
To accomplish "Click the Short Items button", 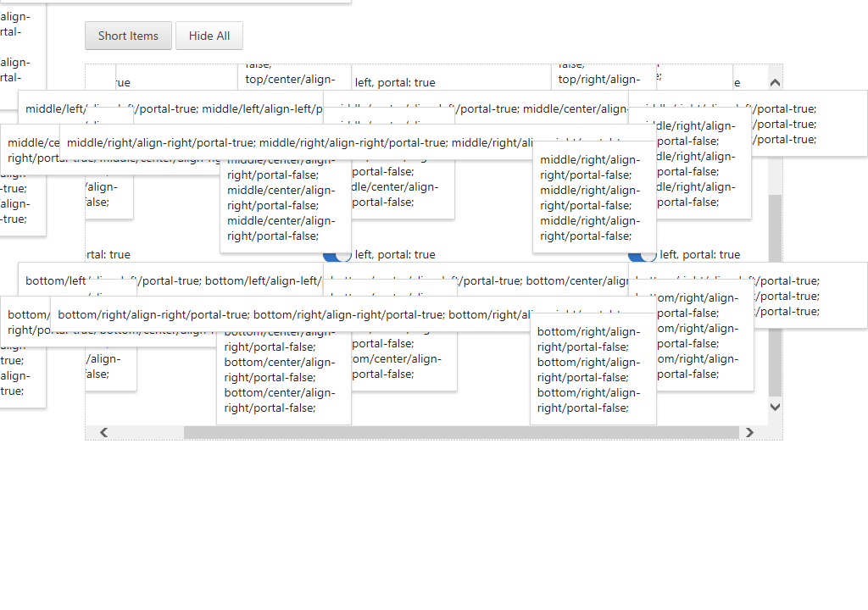I will point(128,36).
